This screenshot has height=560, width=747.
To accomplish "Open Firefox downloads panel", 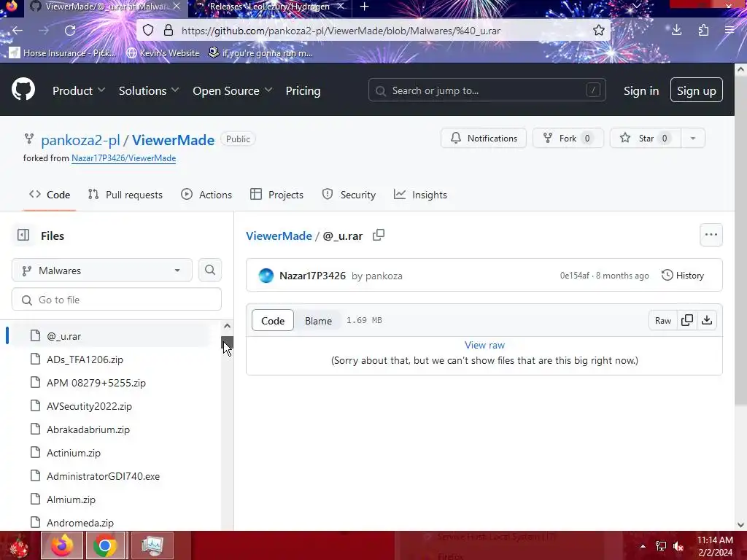I will 676,31.
